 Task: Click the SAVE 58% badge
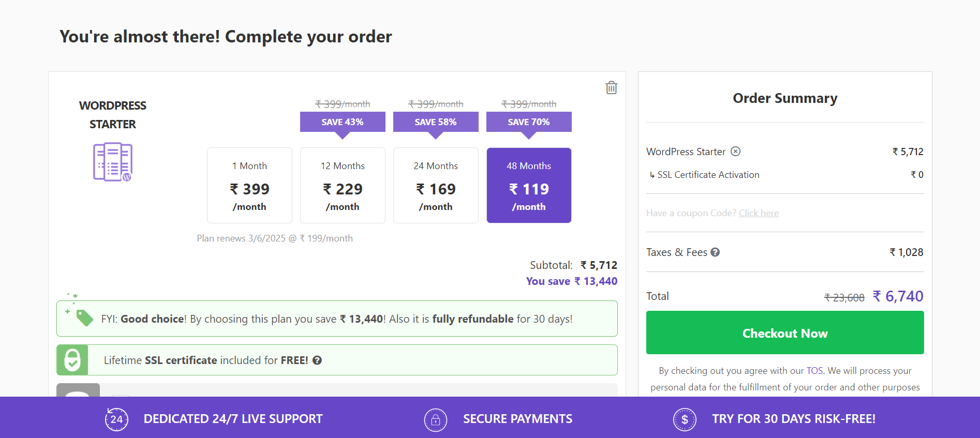point(436,122)
